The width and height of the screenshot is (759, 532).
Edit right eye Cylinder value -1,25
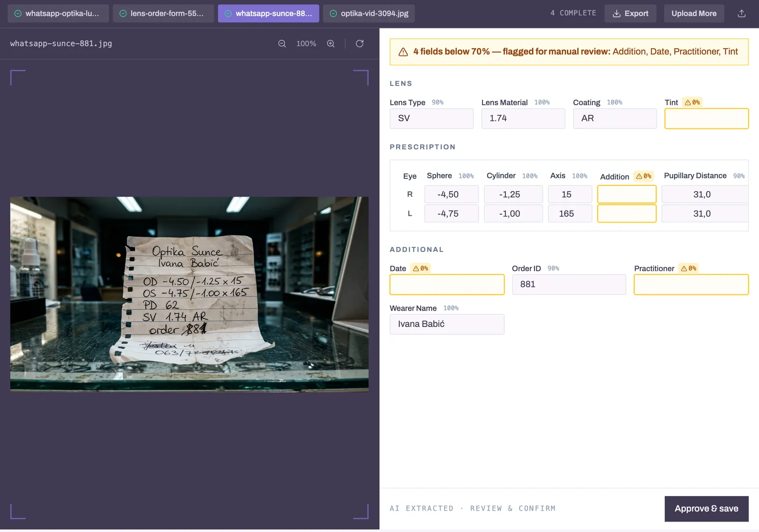pyautogui.click(x=513, y=194)
